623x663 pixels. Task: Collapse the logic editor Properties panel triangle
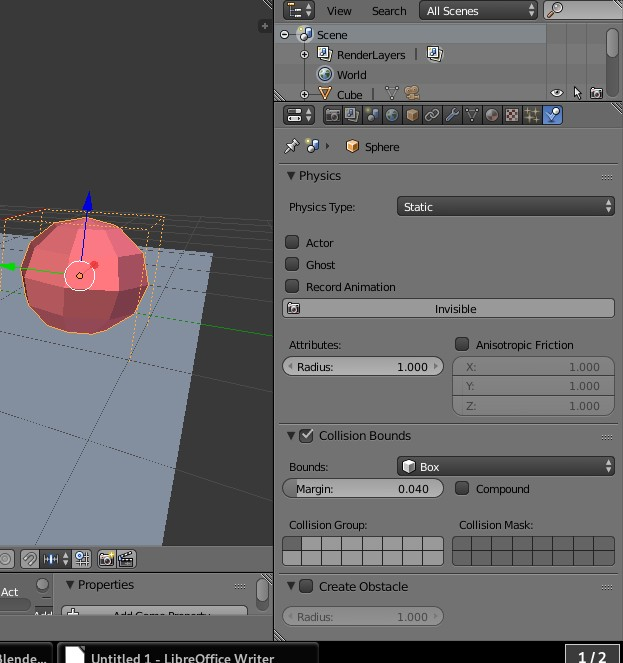[70, 585]
